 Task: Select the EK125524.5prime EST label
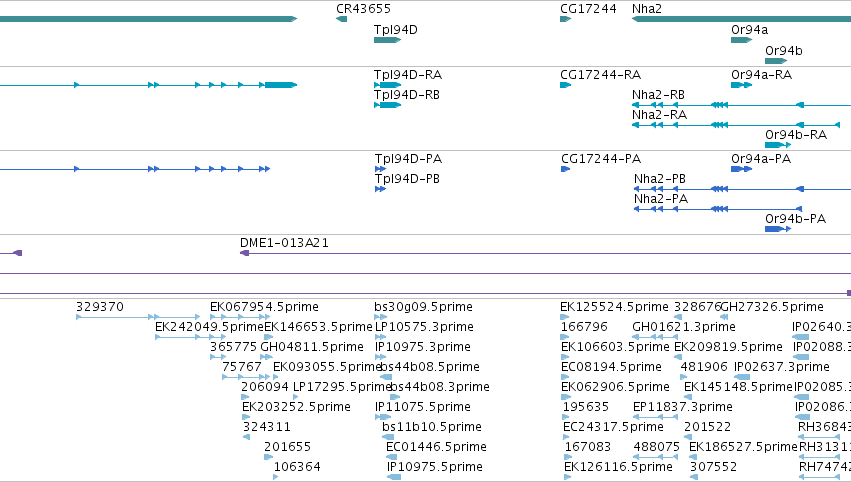[614, 307]
